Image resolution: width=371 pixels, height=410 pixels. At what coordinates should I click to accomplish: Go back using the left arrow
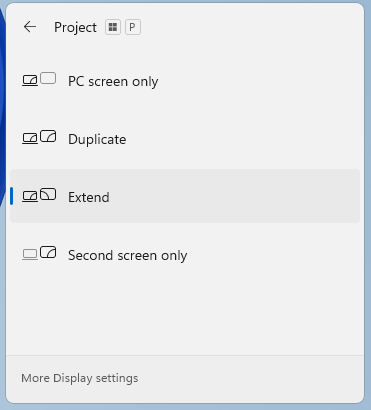(30, 27)
